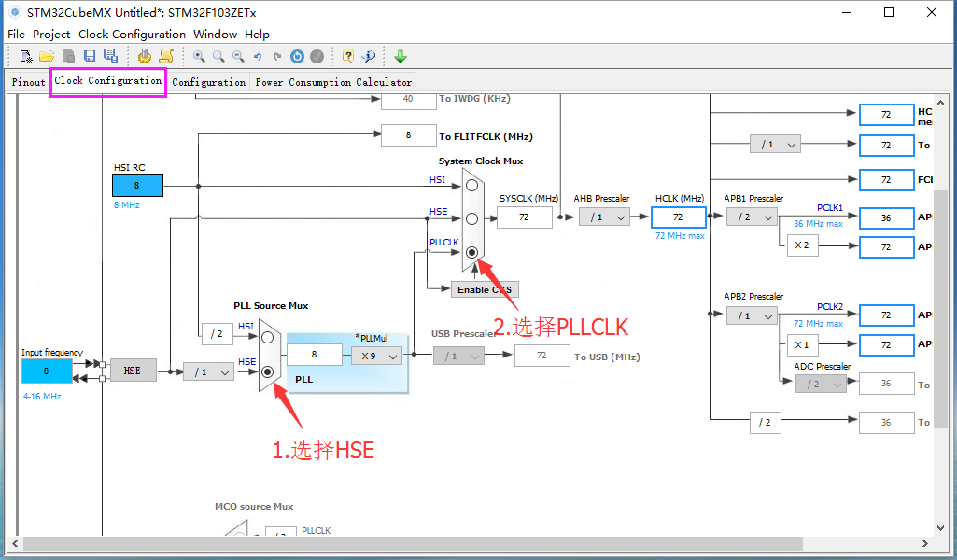Open the HSE /1 prescaler dropdown
Screen dimensions: 957x560
click(209, 371)
